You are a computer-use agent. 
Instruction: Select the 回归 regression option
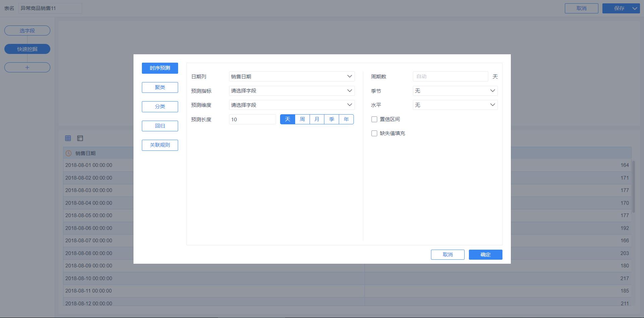click(x=160, y=126)
